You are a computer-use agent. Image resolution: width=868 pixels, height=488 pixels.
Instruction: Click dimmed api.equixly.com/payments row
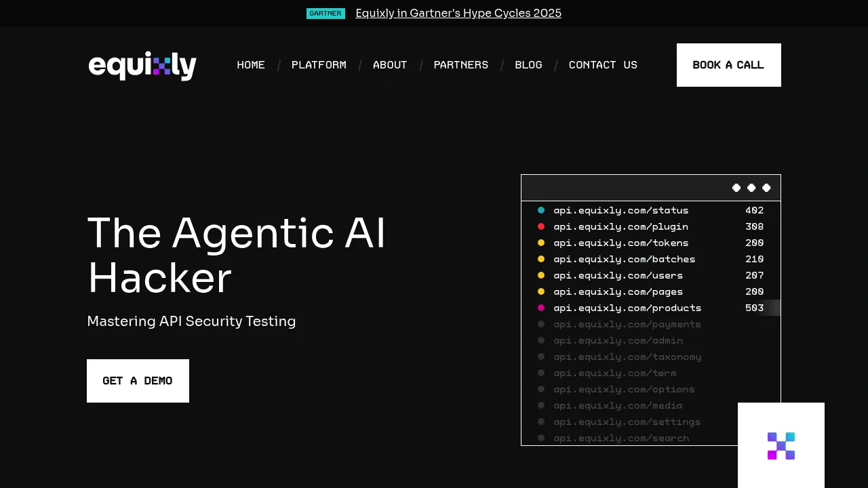627,324
